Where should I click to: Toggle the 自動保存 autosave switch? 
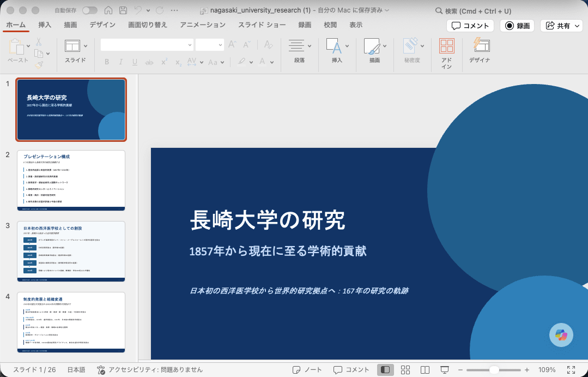[90, 10]
